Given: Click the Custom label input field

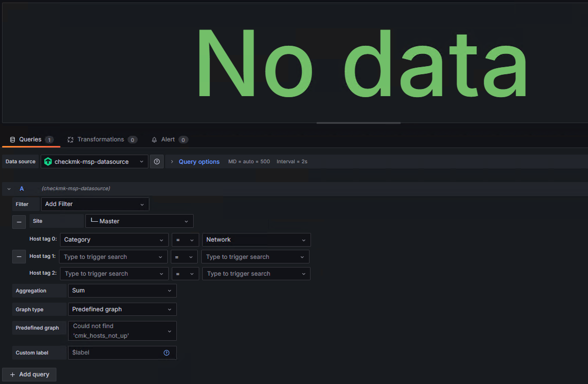Looking at the screenshot, I should coord(116,352).
